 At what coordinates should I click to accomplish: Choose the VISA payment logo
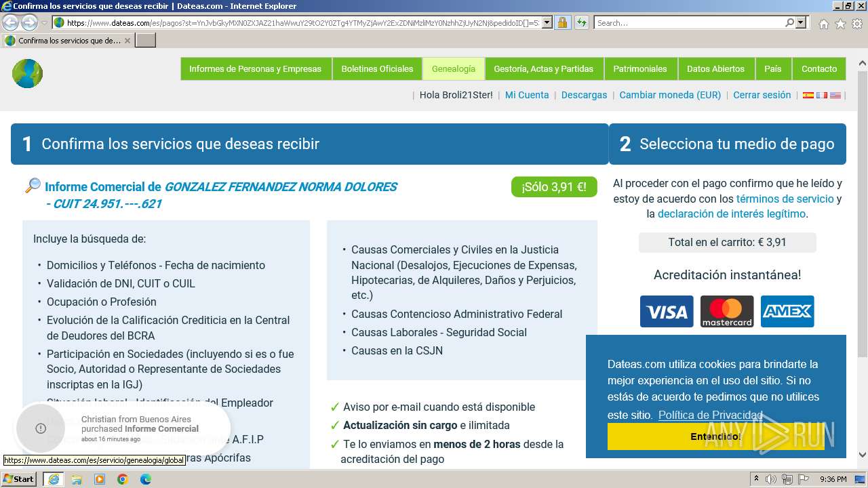(667, 311)
